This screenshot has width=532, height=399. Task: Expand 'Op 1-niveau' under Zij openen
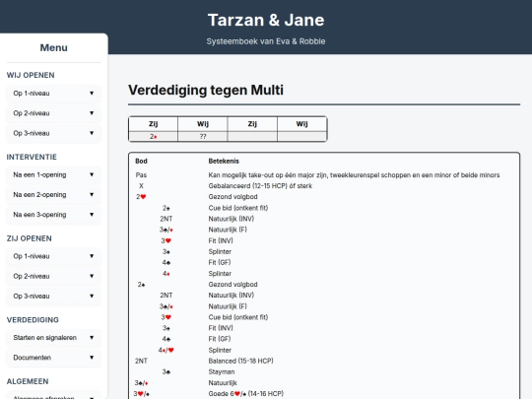pos(53,256)
